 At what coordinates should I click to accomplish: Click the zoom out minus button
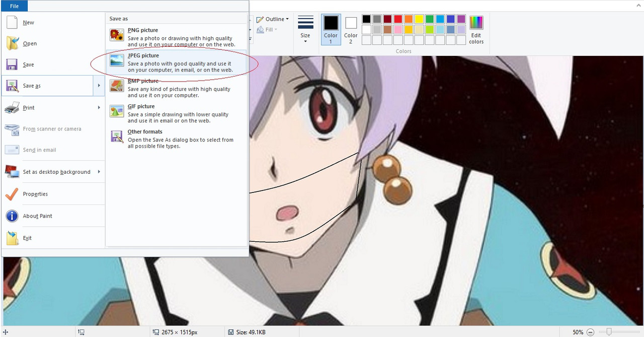point(591,332)
